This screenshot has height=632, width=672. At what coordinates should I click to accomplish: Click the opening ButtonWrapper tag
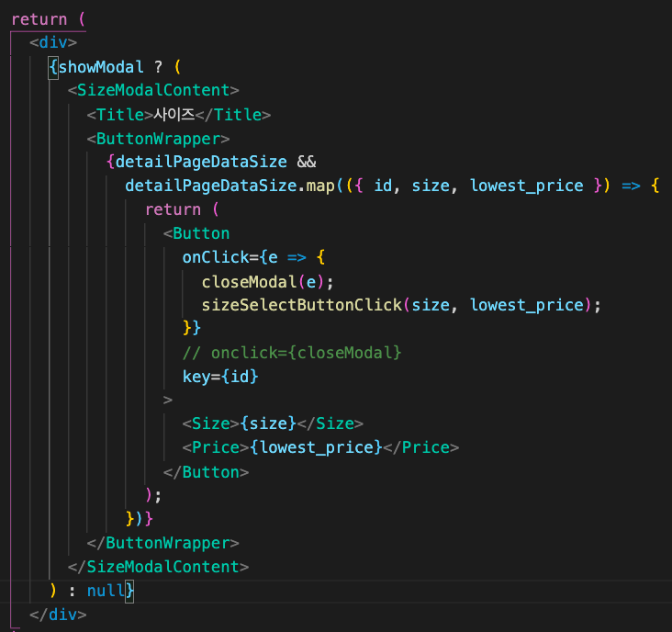(x=158, y=139)
